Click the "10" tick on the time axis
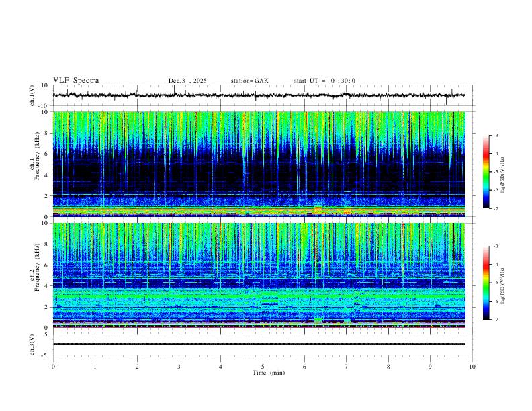 click(472, 367)
